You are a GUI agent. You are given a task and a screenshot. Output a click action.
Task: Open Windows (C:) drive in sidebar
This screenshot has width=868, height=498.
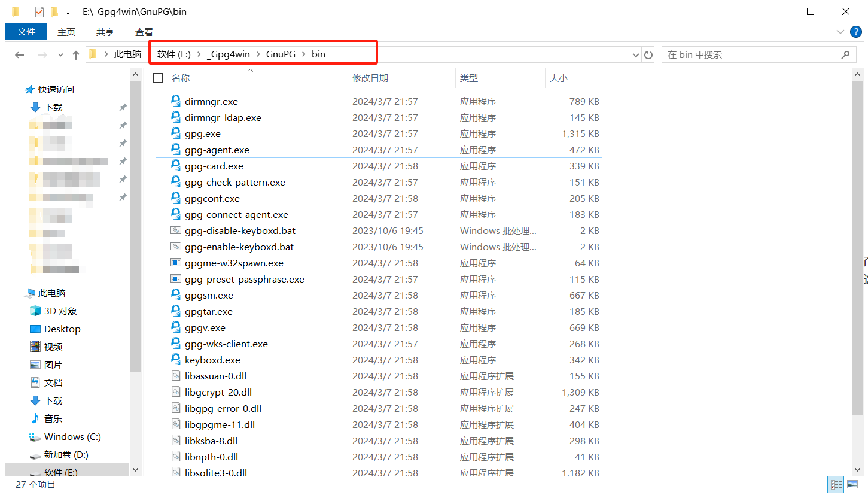[x=72, y=436]
